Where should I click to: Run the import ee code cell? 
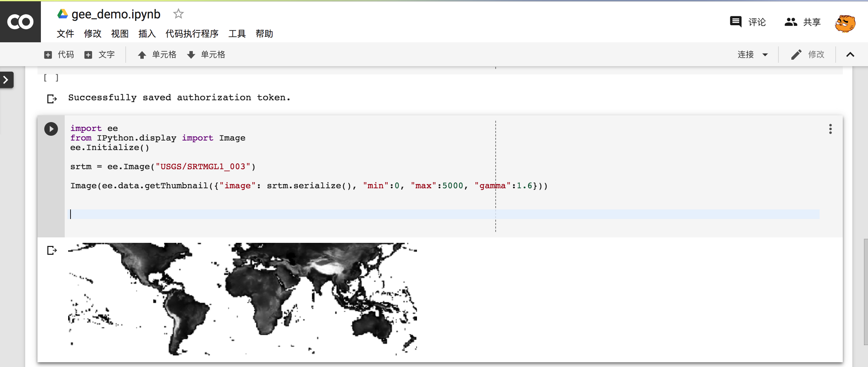[x=51, y=129]
